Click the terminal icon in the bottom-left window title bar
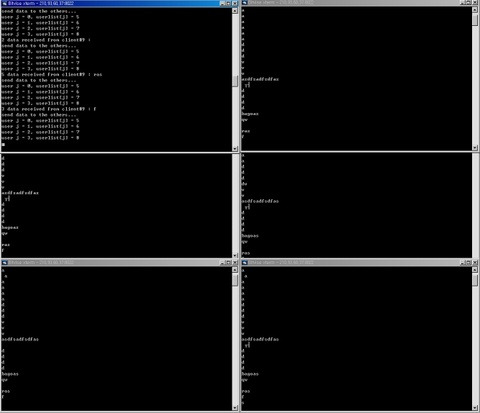 tap(4, 262)
